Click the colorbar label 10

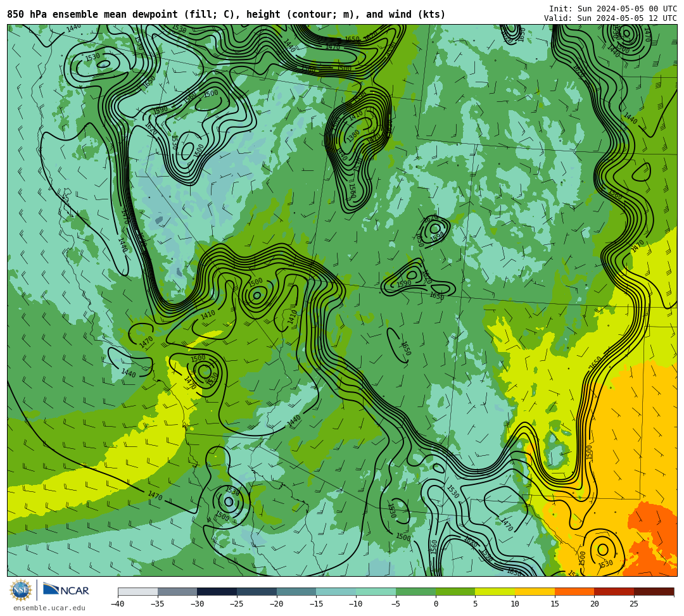pyautogui.click(x=515, y=604)
